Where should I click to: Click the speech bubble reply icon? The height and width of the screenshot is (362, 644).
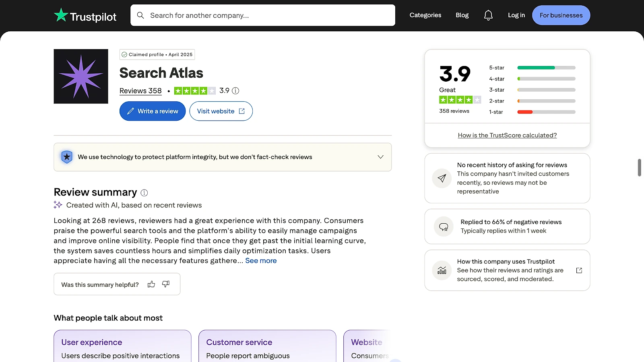click(444, 227)
